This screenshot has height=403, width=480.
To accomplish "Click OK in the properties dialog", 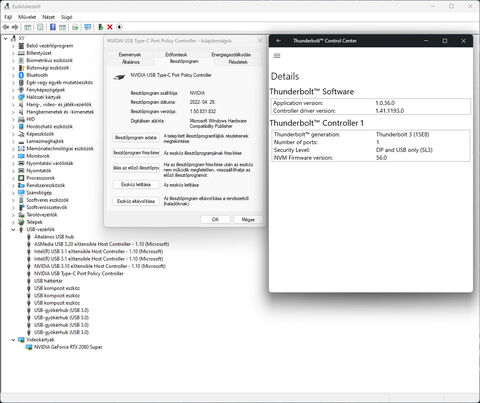I will (215, 219).
